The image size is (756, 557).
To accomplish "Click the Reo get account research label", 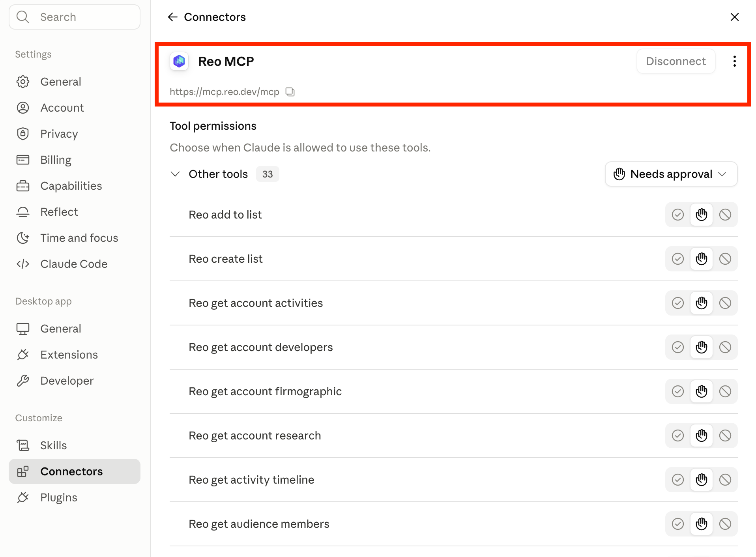I will click(255, 436).
